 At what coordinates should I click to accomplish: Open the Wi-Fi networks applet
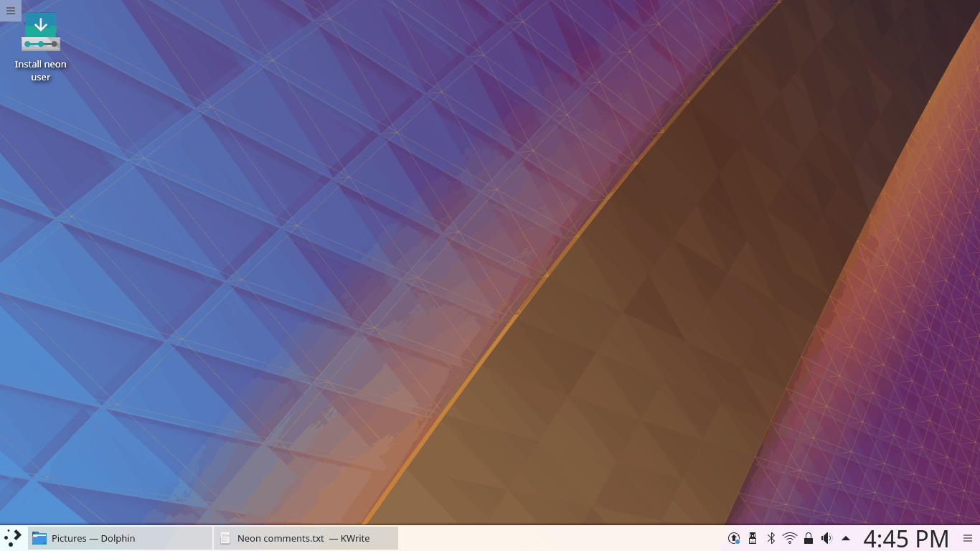(790, 538)
